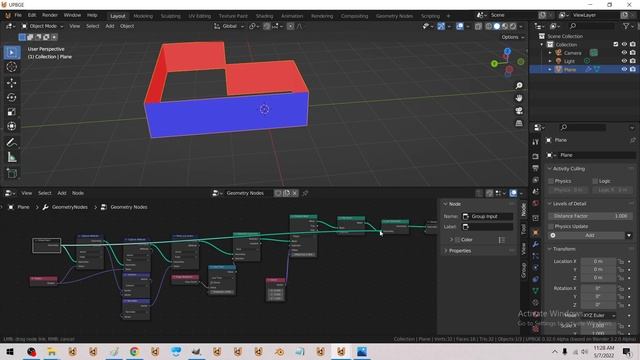Open the Windows Start menu
This screenshot has height=360, width=640.
[x=10, y=352]
